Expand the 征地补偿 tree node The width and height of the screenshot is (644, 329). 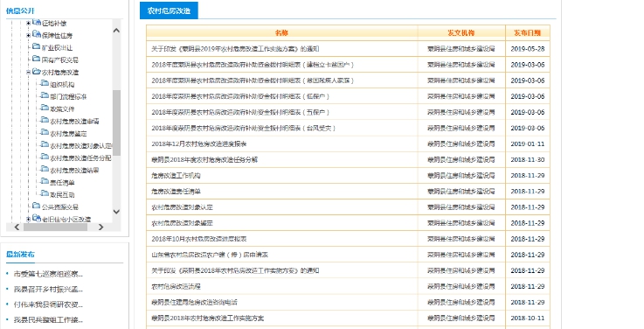pos(28,24)
